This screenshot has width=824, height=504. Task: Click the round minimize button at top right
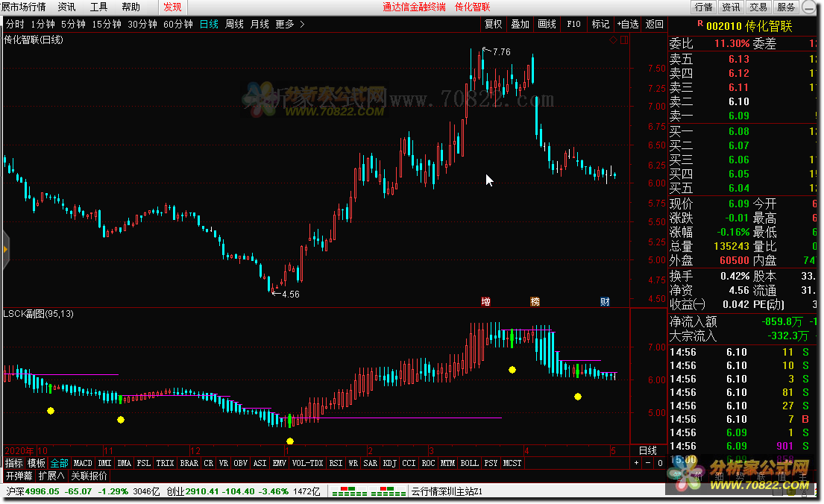tap(810, 7)
